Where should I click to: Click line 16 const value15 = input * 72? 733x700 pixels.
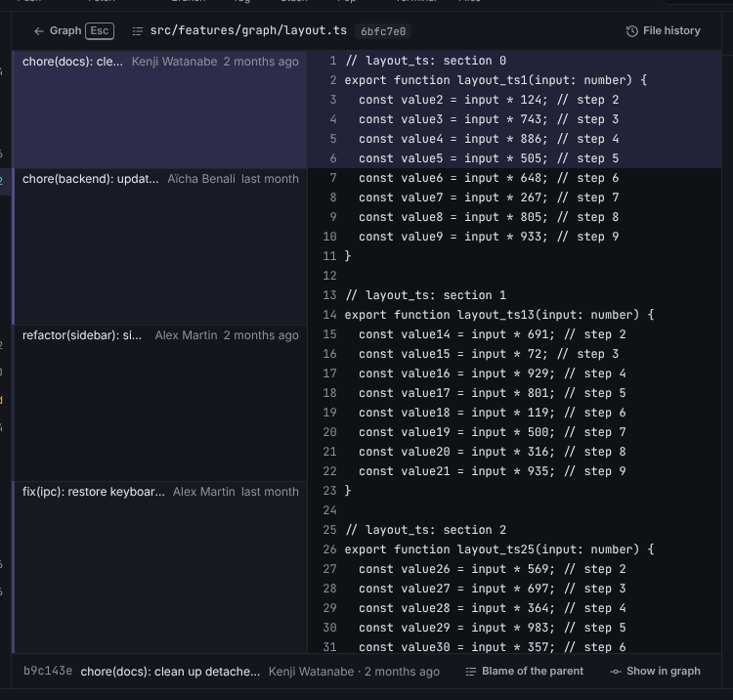point(489,354)
